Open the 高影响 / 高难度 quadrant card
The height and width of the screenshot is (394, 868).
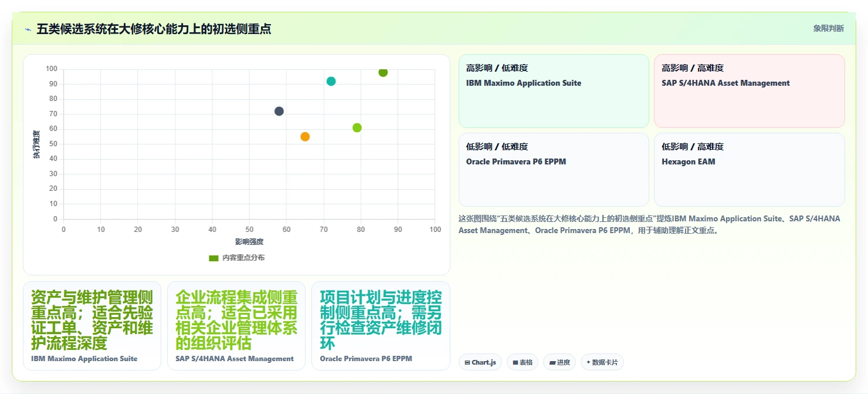pyautogui.click(x=749, y=91)
